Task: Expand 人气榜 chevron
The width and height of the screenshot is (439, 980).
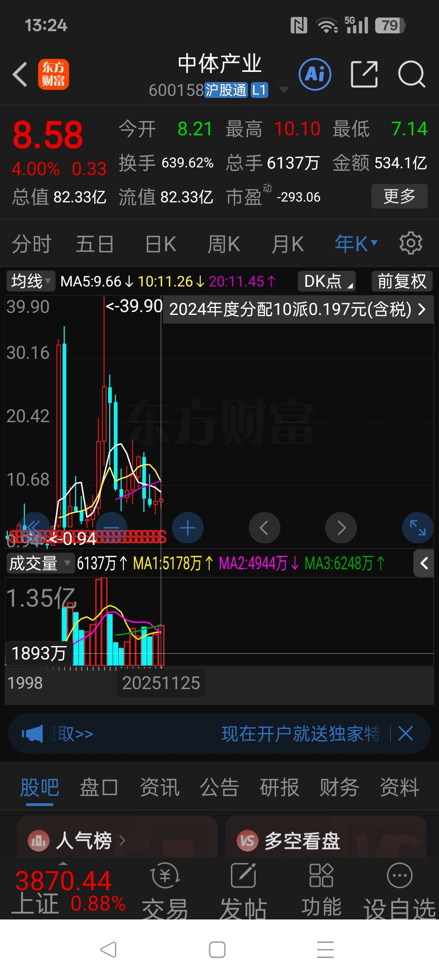Action: pos(122,840)
